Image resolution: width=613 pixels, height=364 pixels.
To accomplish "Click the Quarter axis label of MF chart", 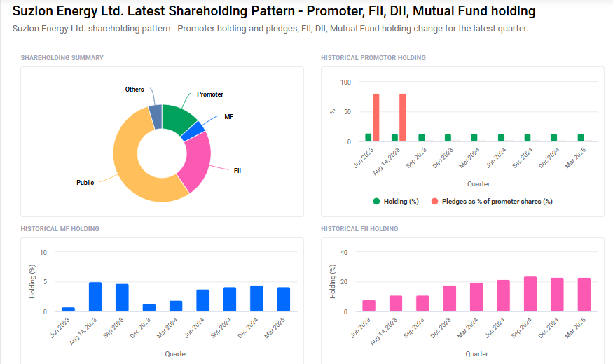I will point(176,353).
